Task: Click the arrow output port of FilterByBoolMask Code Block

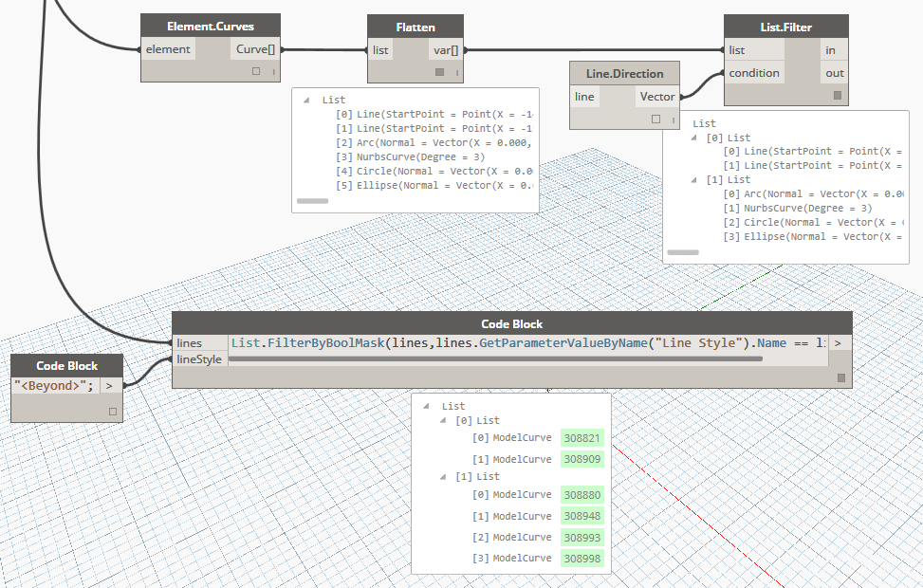Action: pos(839,342)
